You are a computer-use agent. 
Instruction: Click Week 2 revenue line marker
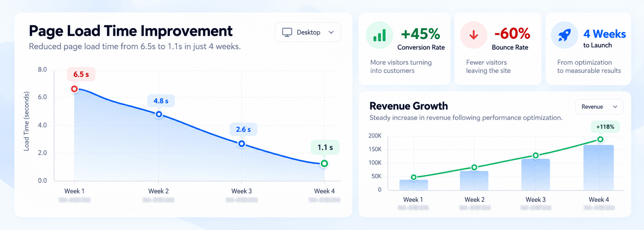(474, 167)
